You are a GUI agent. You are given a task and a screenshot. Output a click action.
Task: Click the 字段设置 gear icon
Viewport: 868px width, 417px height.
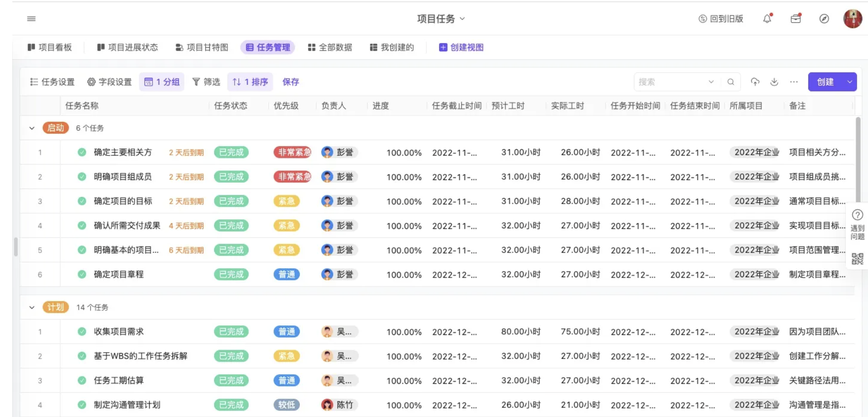click(91, 82)
